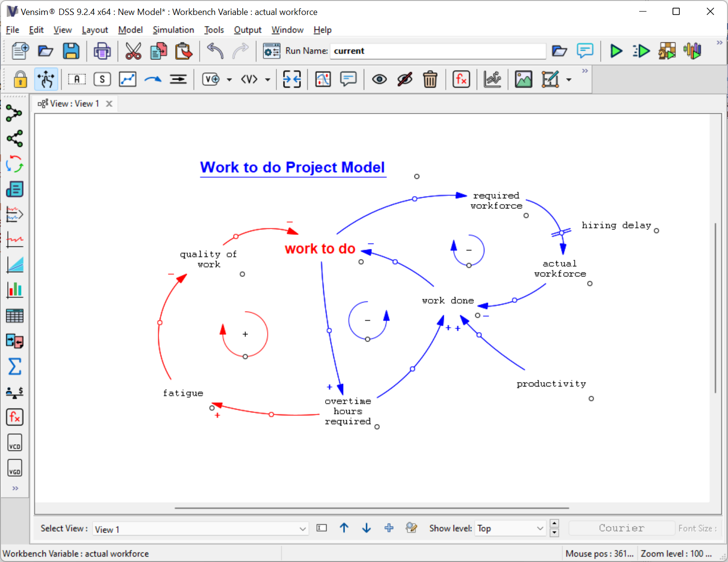Image resolution: width=728 pixels, height=562 pixels.
Task: Select the Variable tool marked with A
Action: [x=77, y=79]
